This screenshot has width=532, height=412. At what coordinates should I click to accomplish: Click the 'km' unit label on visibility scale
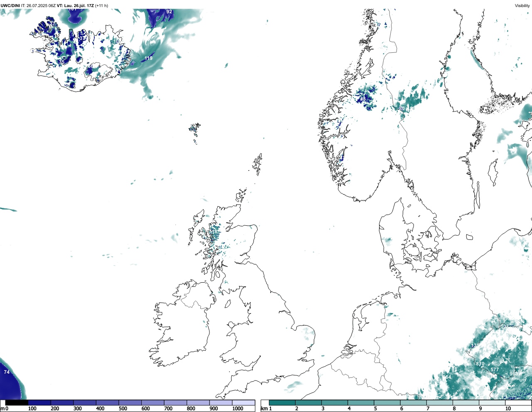click(x=264, y=409)
